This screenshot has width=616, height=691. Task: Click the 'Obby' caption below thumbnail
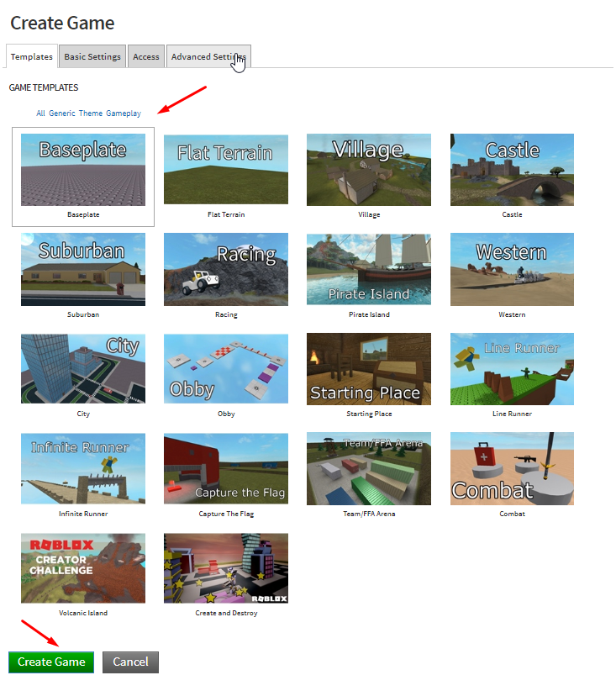[x=226, y=414]
